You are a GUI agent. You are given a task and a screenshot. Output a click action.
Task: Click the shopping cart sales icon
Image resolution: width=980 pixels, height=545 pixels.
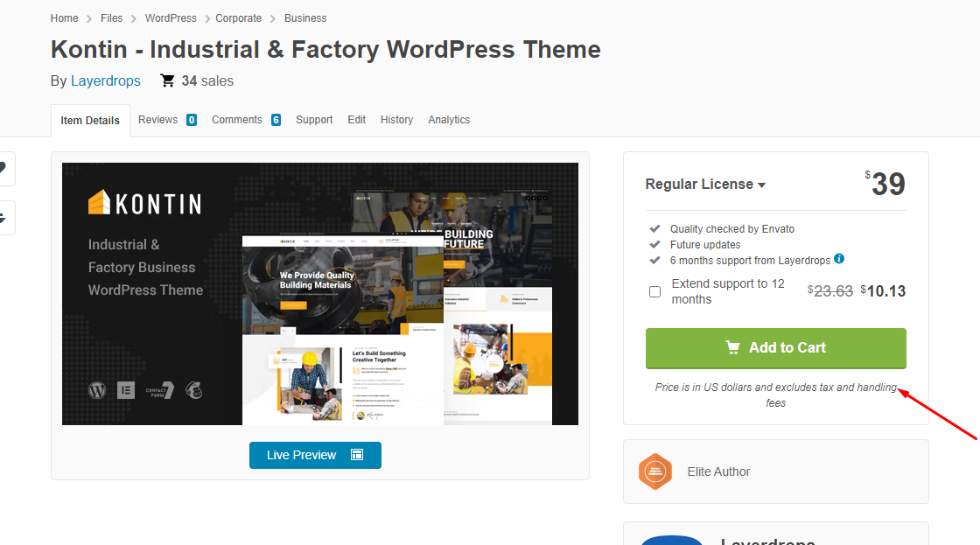coord(167,80)
